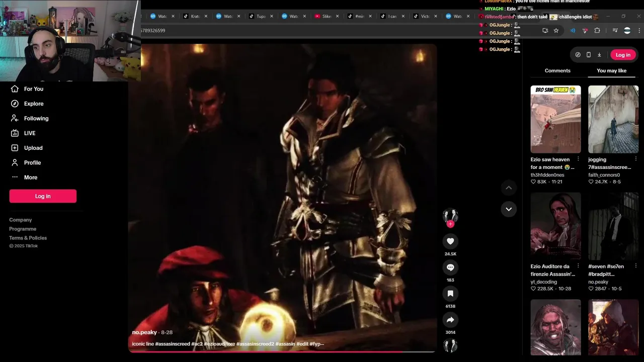
Task: Click the sidebar Log in button
Action: (43, 196)
